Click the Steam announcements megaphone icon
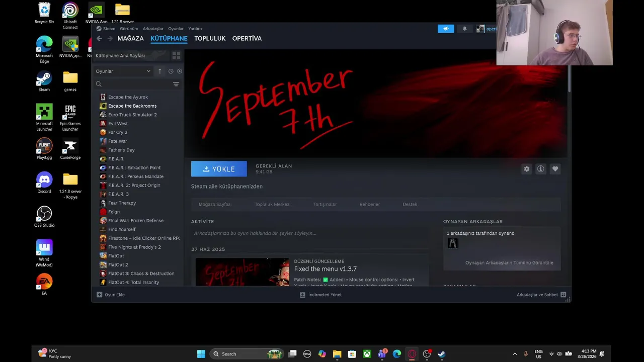The height and width of the screenshot is (362, 644). click(x=446, y=29)
